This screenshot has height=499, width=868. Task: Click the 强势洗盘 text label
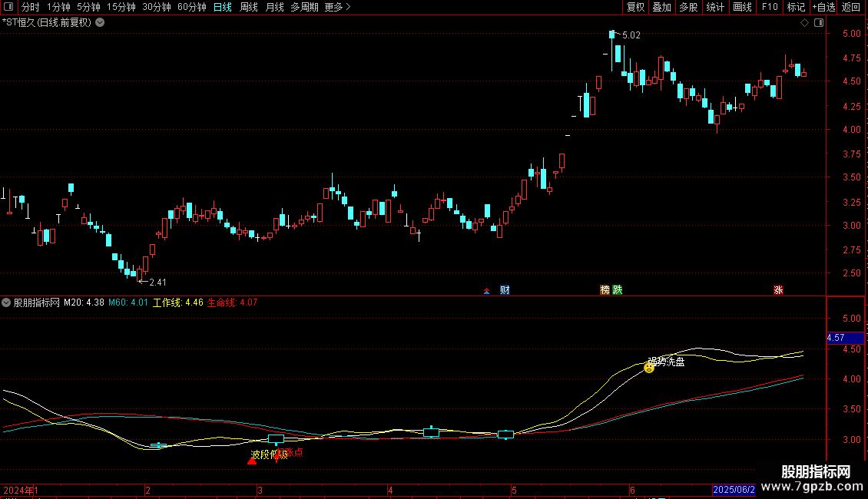(x=667, y=362)
